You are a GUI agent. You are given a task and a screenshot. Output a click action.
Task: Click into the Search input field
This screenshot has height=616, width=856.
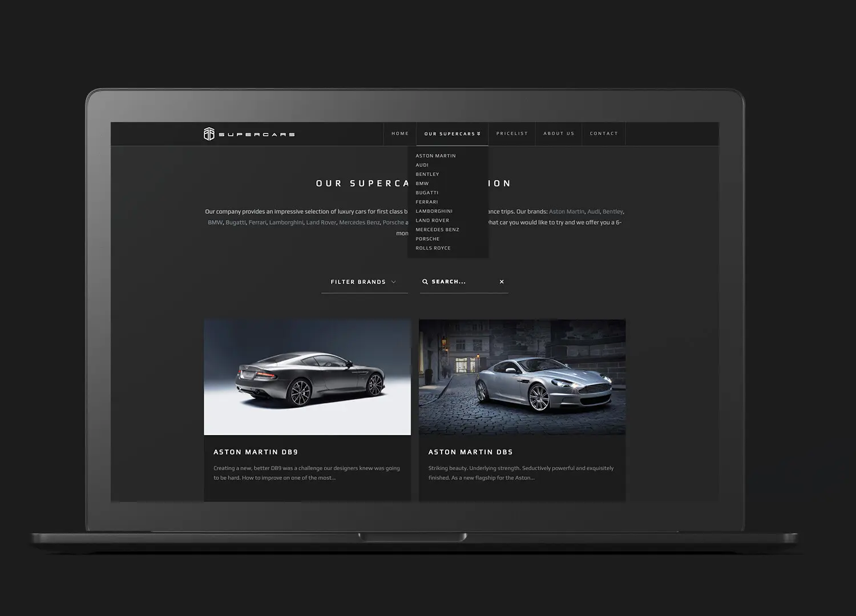tap(464, 282)
